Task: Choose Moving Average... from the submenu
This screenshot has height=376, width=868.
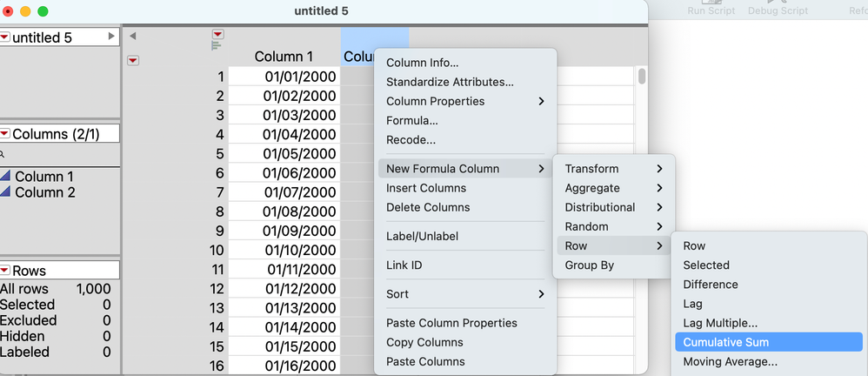Action: (730, 361)
